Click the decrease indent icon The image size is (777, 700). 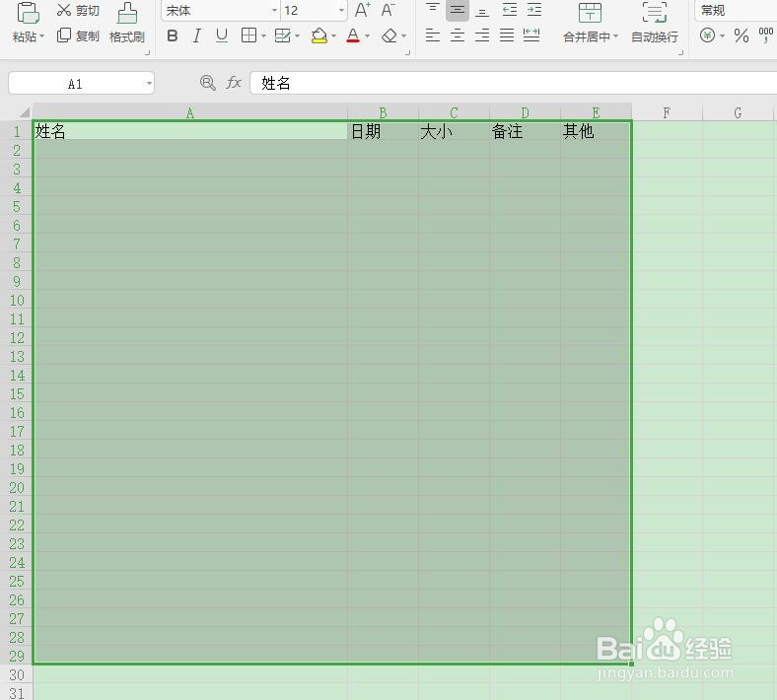point(509,10)
